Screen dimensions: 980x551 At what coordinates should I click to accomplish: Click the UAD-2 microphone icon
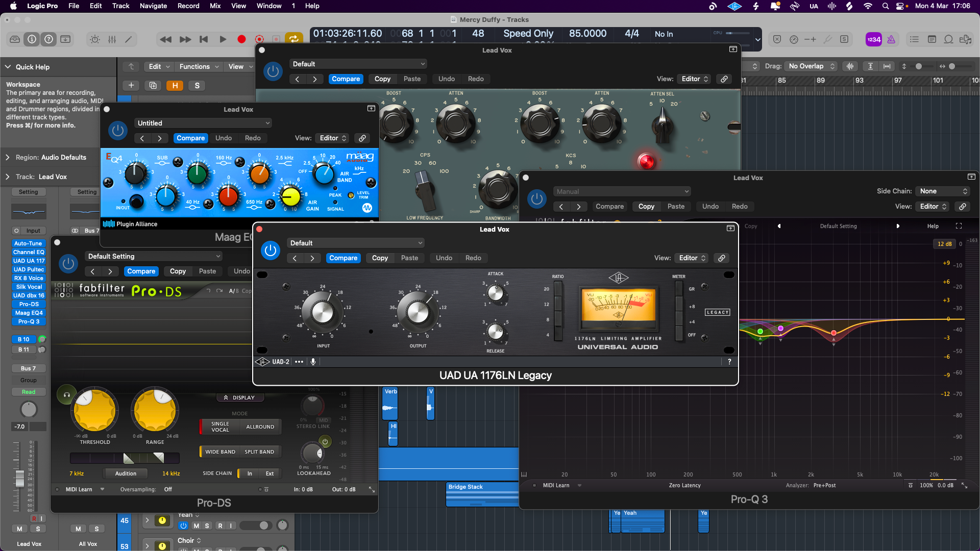(313, 362)
